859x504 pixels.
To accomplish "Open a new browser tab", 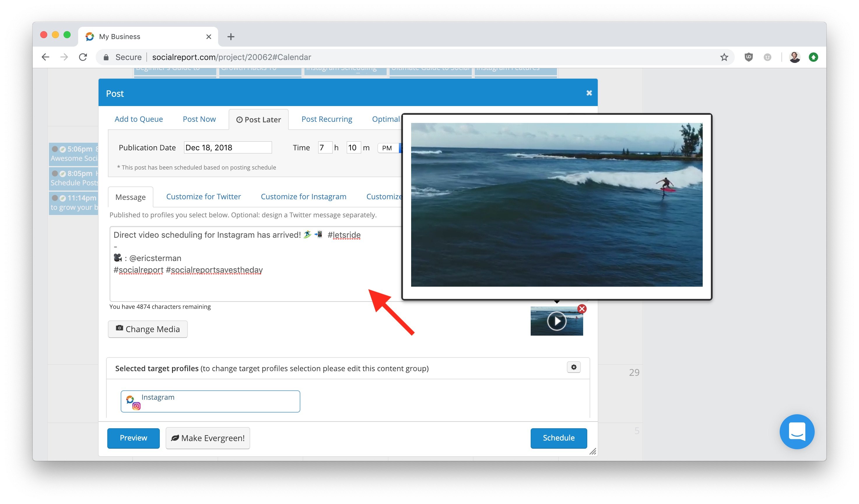I will tap(231, 36).
